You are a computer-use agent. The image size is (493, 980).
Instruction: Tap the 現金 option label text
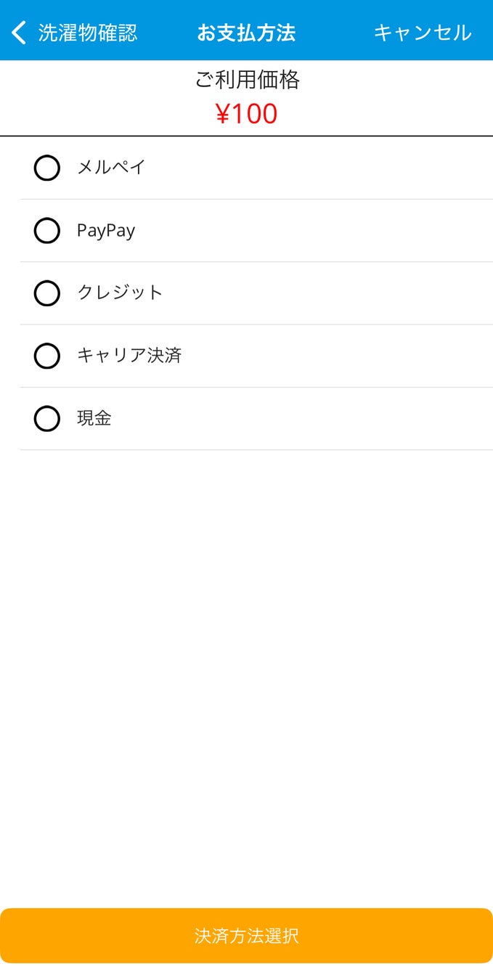(94, 418)
